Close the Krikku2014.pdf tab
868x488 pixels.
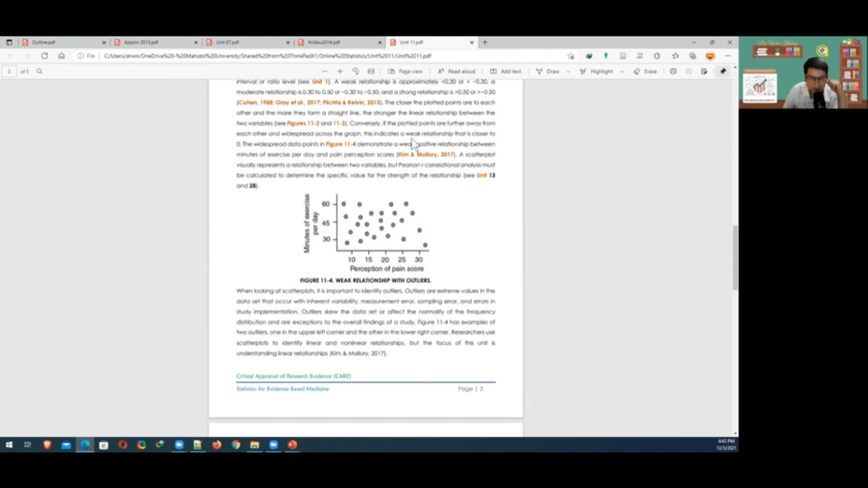pyautogui.click(x=380, y=42)
